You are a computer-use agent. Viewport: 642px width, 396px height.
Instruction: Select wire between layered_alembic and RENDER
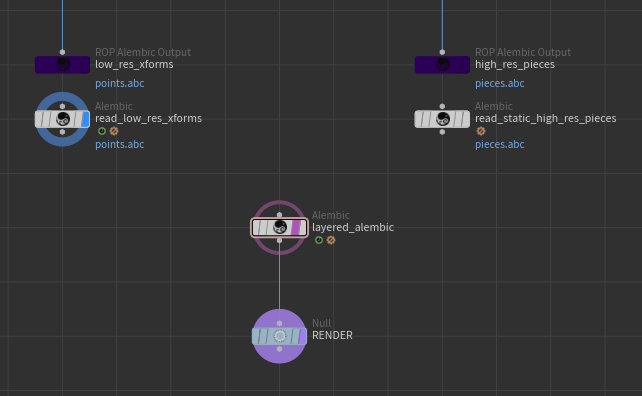[x=280, y=282]
